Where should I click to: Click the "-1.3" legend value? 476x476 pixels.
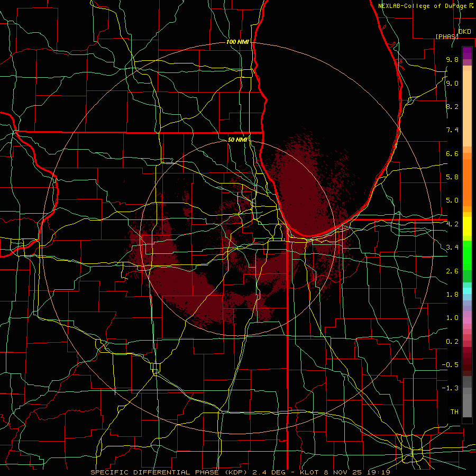pyautogui.click(x=450, y=388)
